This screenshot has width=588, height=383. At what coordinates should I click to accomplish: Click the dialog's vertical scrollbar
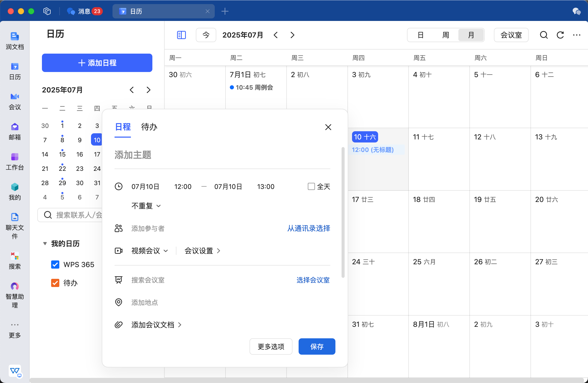coord(343,212)
